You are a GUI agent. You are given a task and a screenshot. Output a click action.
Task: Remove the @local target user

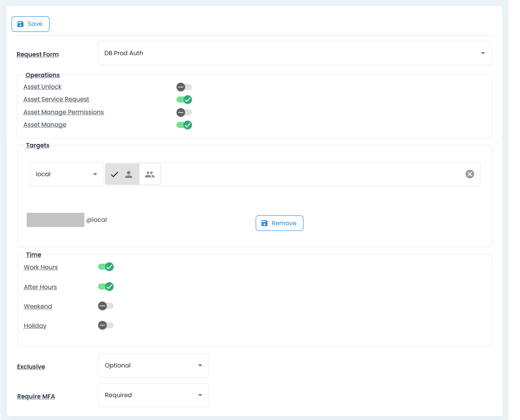click(x=279, y=223)
